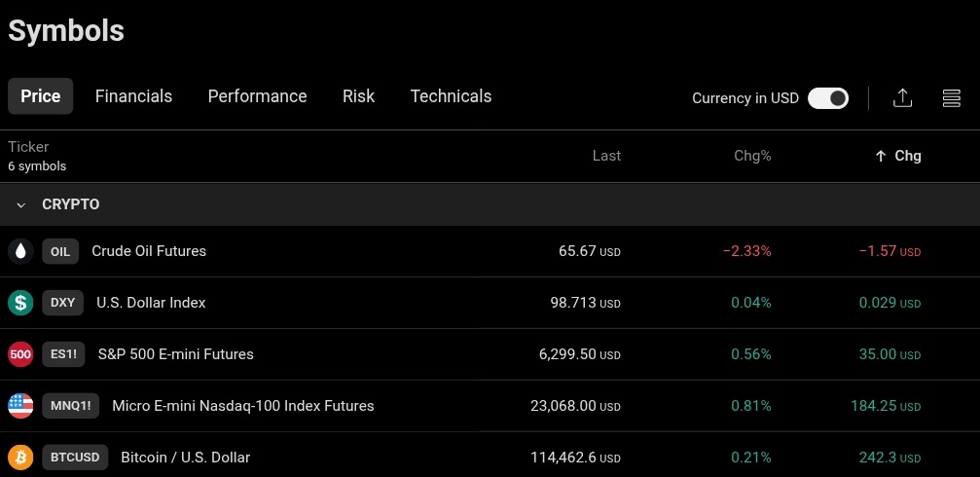This screenshot has height=477, width=980.
Task: Select the Technicals tab
Action: point(452,96)
